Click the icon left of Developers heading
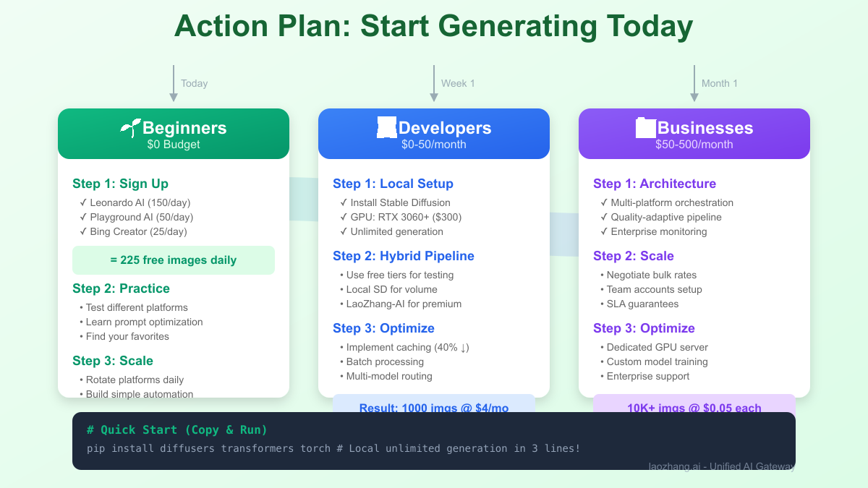The width and height of the screenshot is (868, 488). tap(387, 128)
